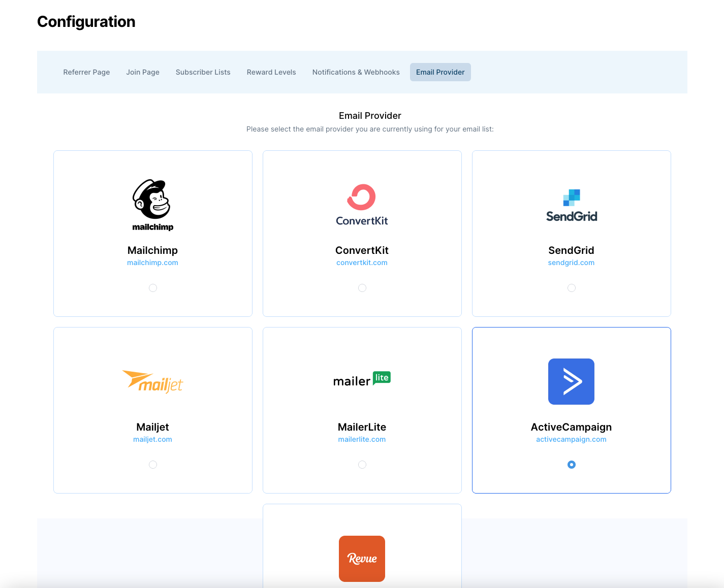Select the ConvertKit radio button
The width and height of the screenshot is (724, 588).
tap(362, 288)
